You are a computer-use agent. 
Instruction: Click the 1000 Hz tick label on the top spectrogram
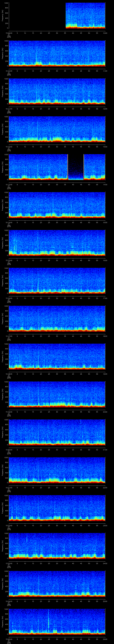point(6,3)
